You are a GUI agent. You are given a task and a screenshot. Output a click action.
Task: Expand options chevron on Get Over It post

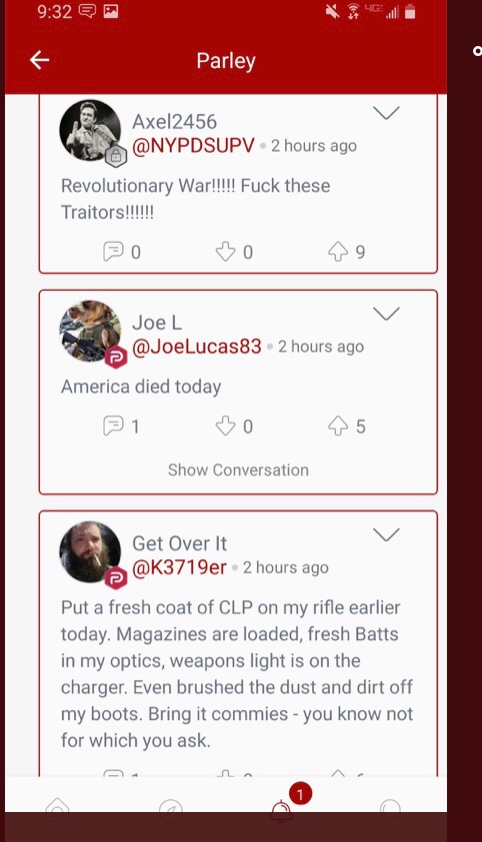click(386, 535)
